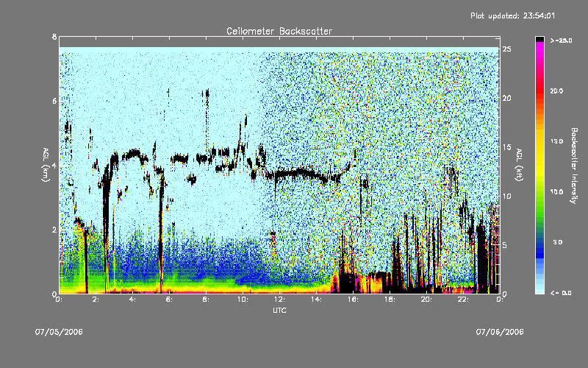Click the '10.0' colorbar tick label

(x=556, y=191)
